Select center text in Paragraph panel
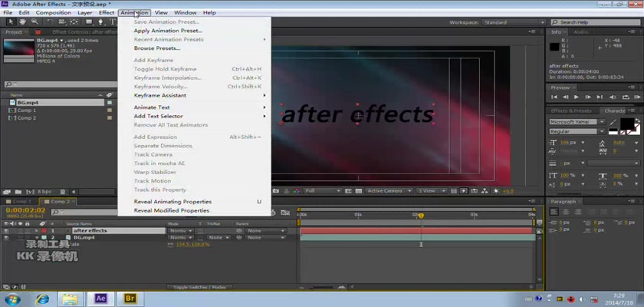 tap(566, 212)
